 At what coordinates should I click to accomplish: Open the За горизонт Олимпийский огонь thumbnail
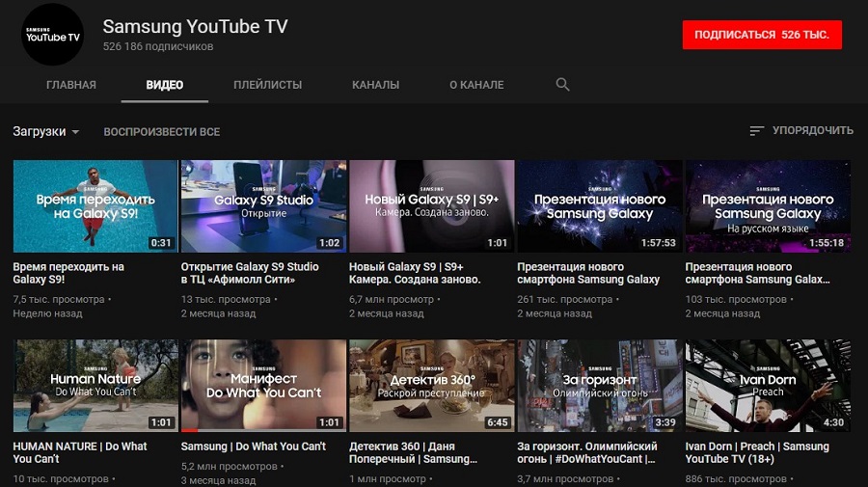tap(600, 386)
